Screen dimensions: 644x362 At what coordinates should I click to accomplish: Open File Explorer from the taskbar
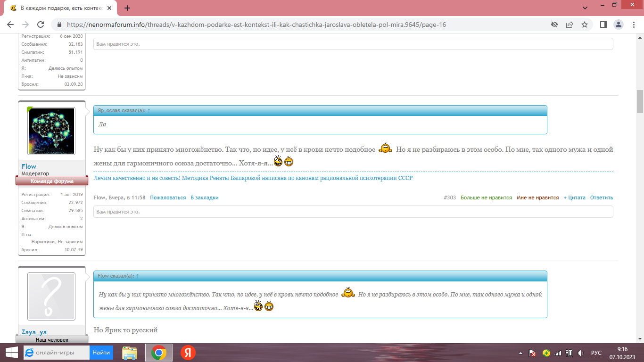(x=130, y=353)
